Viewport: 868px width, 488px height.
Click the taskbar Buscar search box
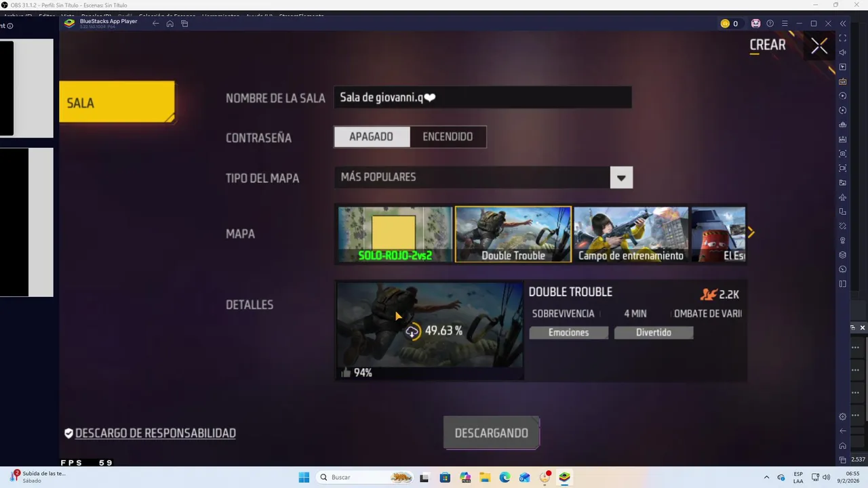[366, 477]
